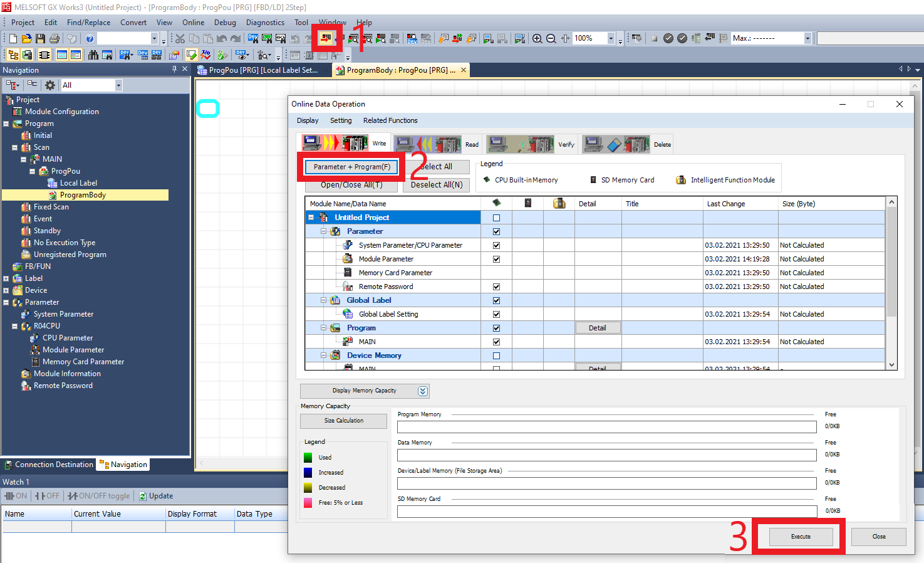Click the Zoom Out magnifier icon
The height and width of the screenshot is (563, 924).
[x=551, y=38]
